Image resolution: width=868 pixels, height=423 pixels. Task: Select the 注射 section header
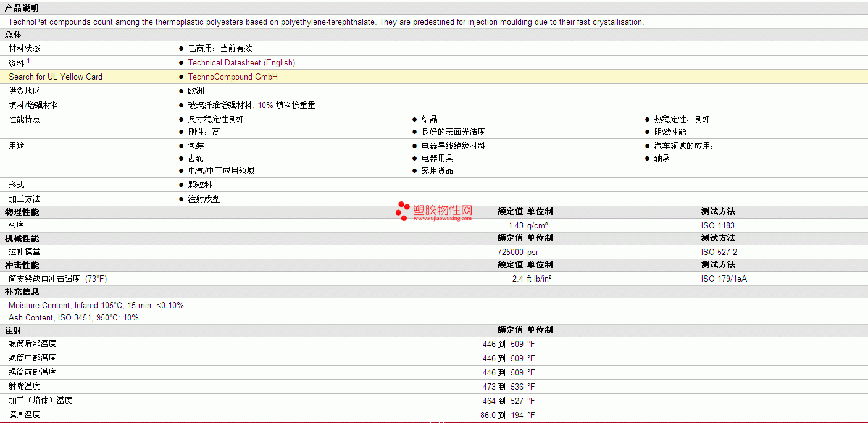tap(13, 330)
